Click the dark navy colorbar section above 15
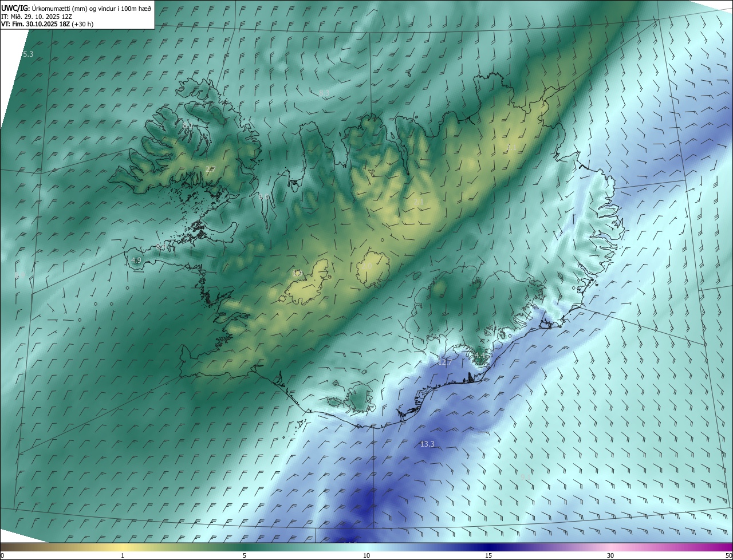Viewport: 733px width, 560px height. [x=488, y=547]
